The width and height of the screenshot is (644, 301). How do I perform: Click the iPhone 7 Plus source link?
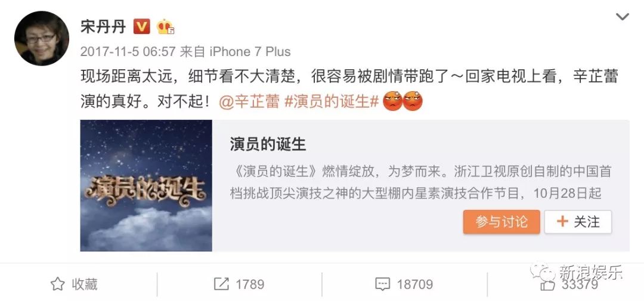250,52
